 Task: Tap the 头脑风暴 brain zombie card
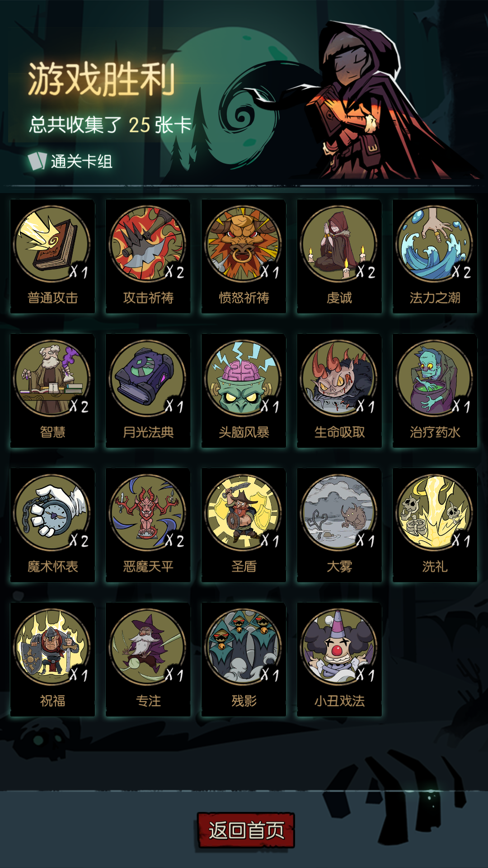point(244,391)
